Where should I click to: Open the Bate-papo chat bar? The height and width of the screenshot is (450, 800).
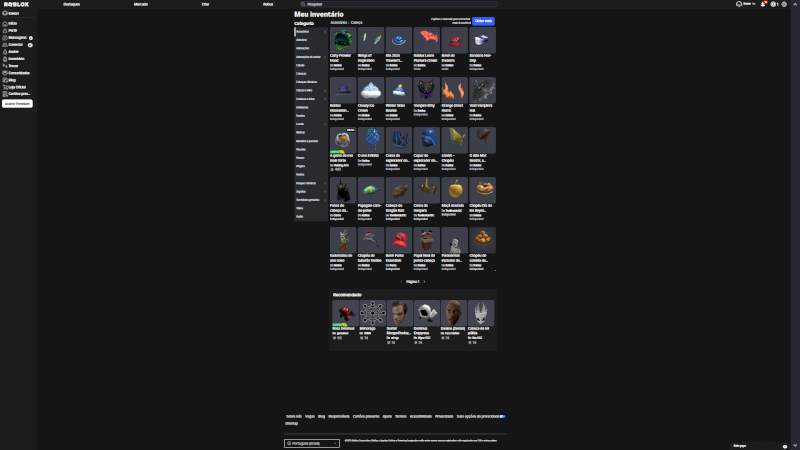point(761,446)
